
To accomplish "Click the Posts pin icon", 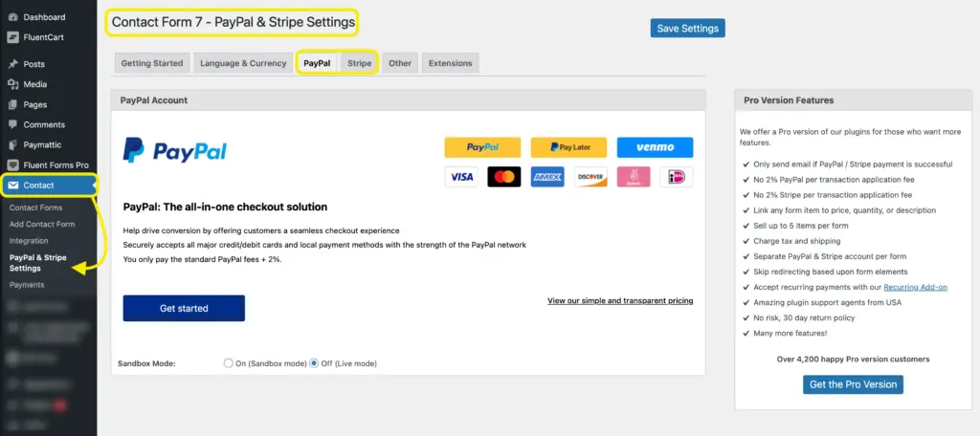I will click(x=12, y=64).
